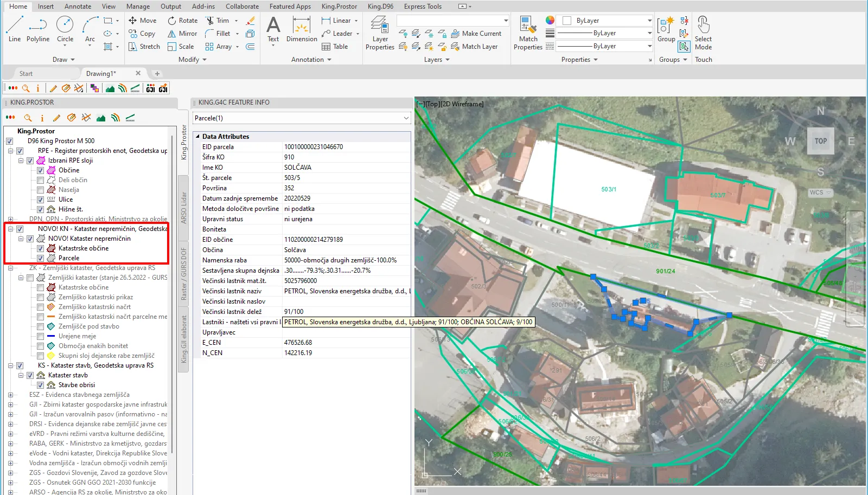Click the Mirror tool icon

(172, 34)
